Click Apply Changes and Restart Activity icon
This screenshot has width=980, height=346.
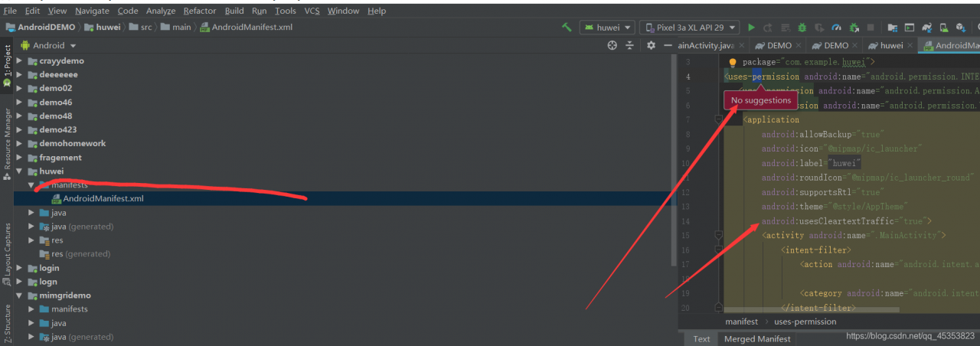coord(768,28)
